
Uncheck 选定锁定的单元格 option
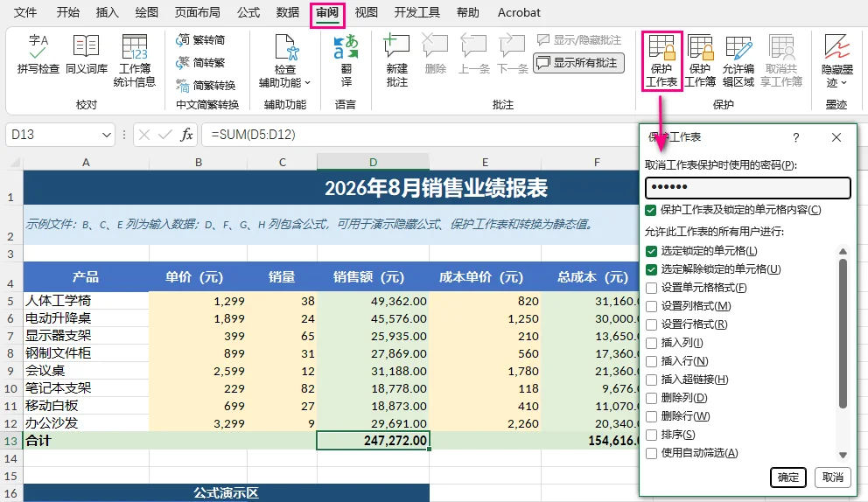point(652,251)
